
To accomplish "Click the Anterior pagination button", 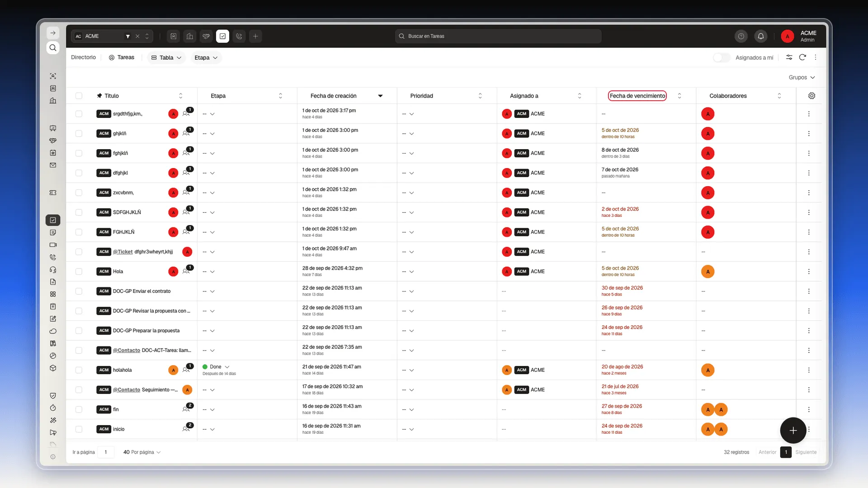I will pyautogui.click(x=767, y=452).
